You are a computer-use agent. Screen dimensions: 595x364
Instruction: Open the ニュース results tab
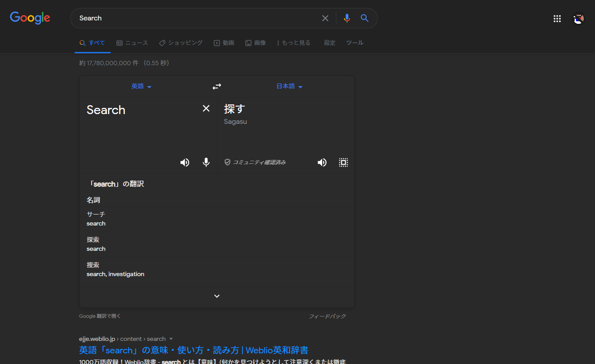(x=132, y=43)
